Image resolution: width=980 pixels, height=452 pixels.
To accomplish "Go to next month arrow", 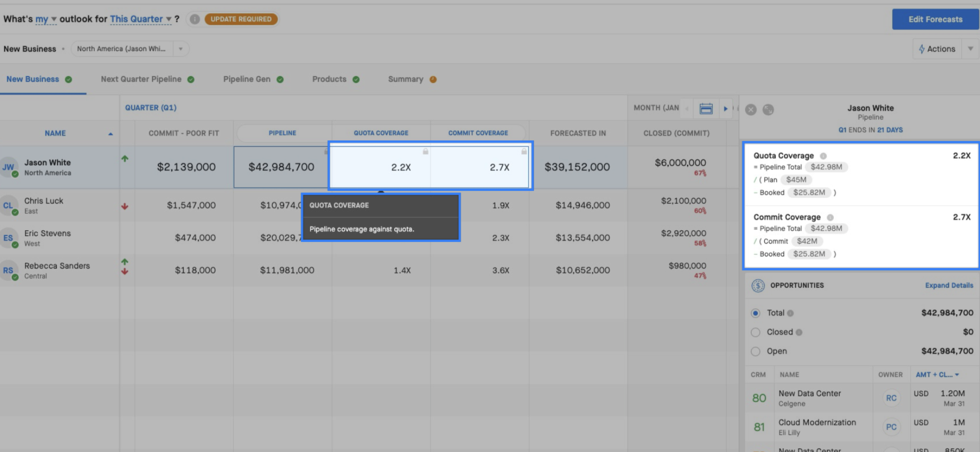I will click(x=725, y=108).
